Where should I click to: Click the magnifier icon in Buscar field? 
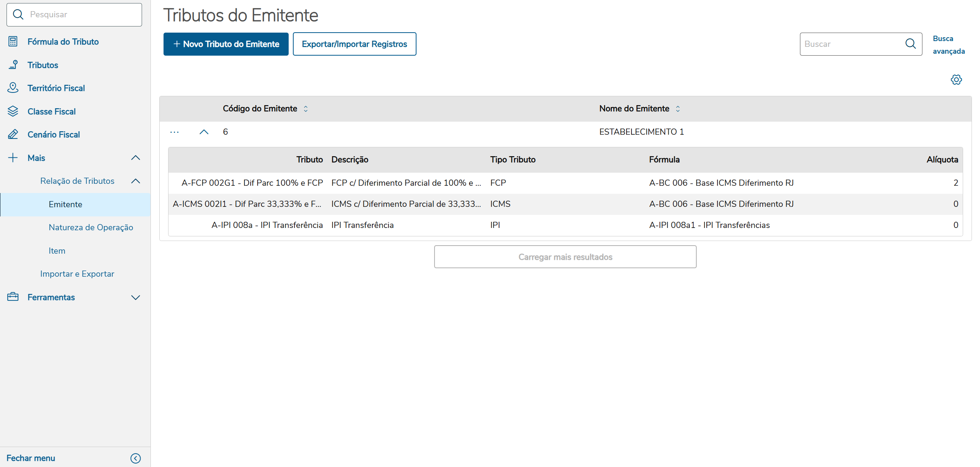[x=910, y=44]
